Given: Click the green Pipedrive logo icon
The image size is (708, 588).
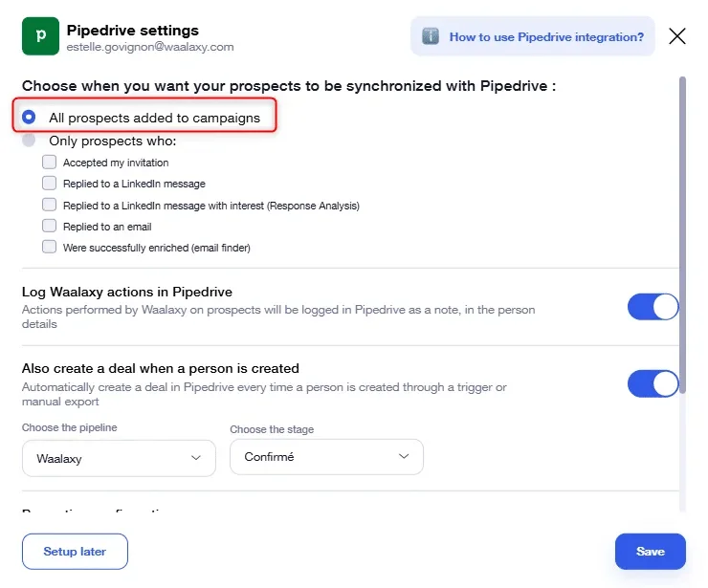Looking at the screenshot, I should [x=40, y=36].
